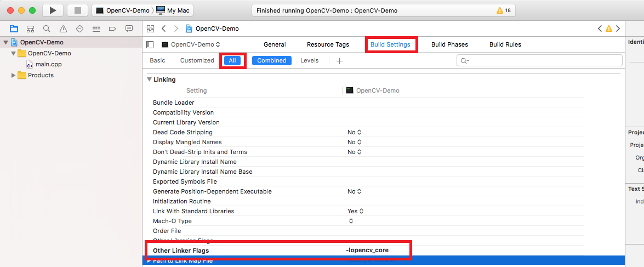Expand the Path to Link Map File row
644x267 pixels.
149,260
